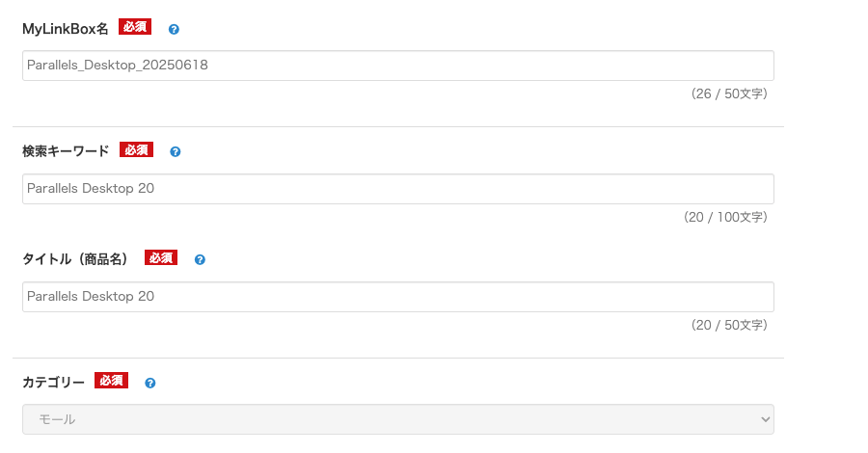Image resolution: width=868 pixels, height=453 pixels.
Task: Click the 必須 badge beside MyLinkBox名
Action: [135, 27]
